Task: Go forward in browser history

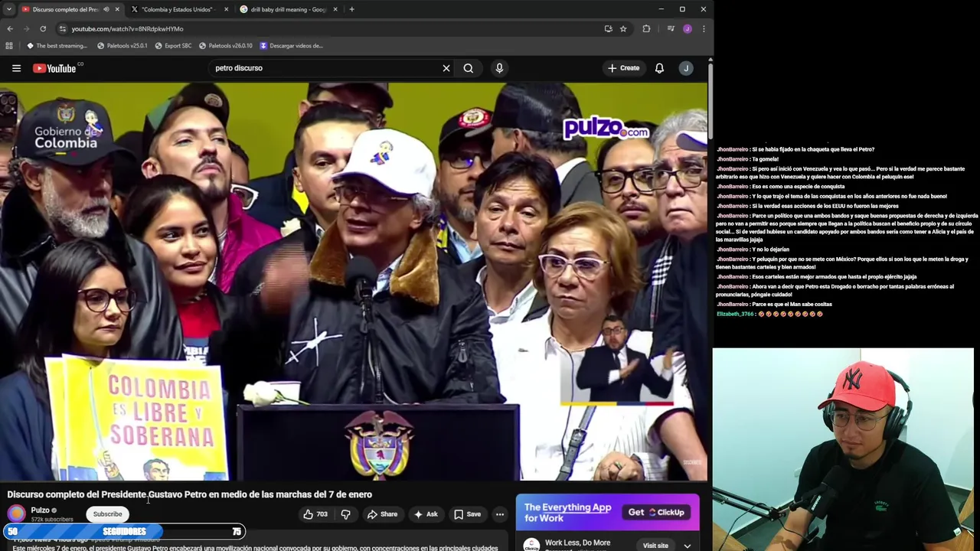Action: tap(26, 29)
